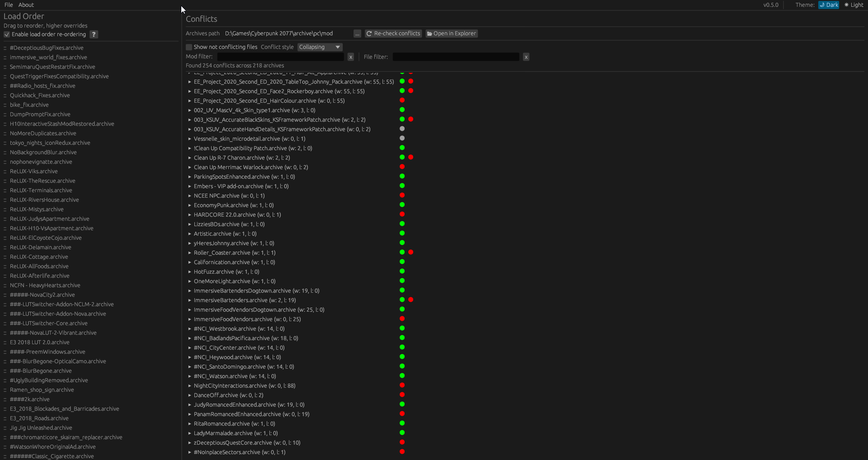Click drag handle of ReLUX-Viks.archive

(x=5, y=171)
